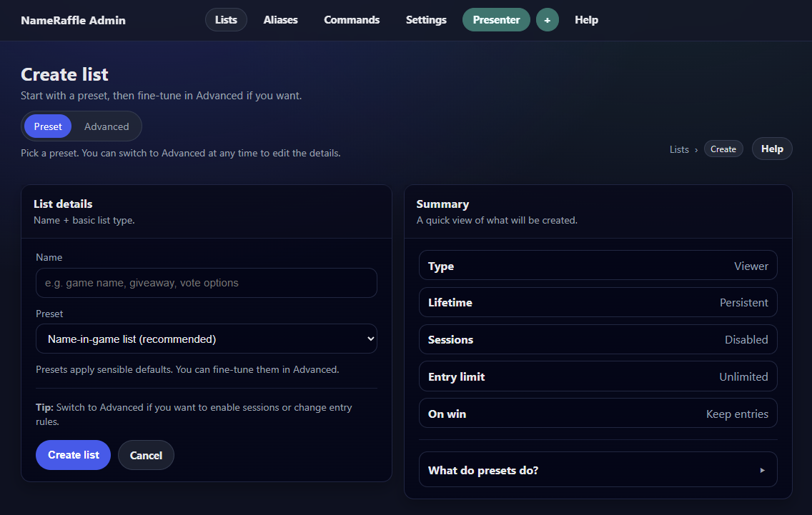Click the Entry limit summary row
The image size is (812, 515).
pos(598,376)
